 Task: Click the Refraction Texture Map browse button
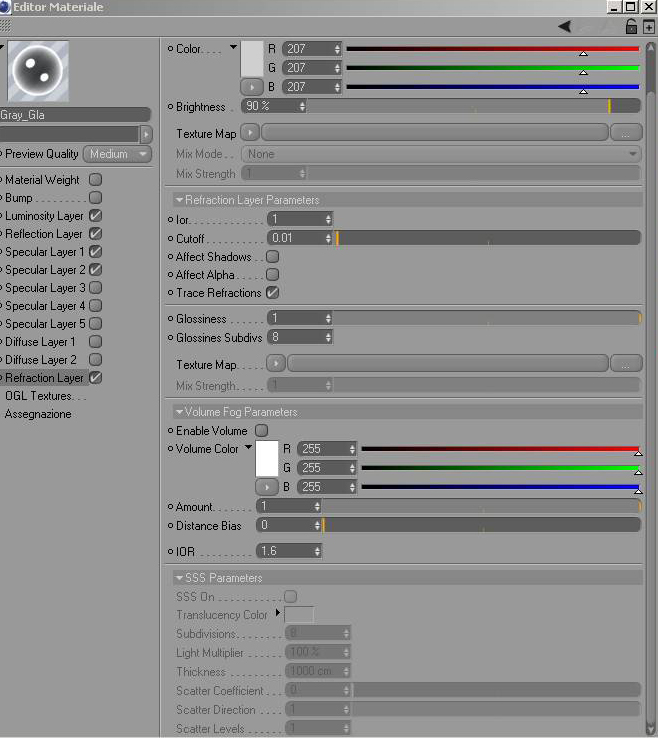(626, 364)
